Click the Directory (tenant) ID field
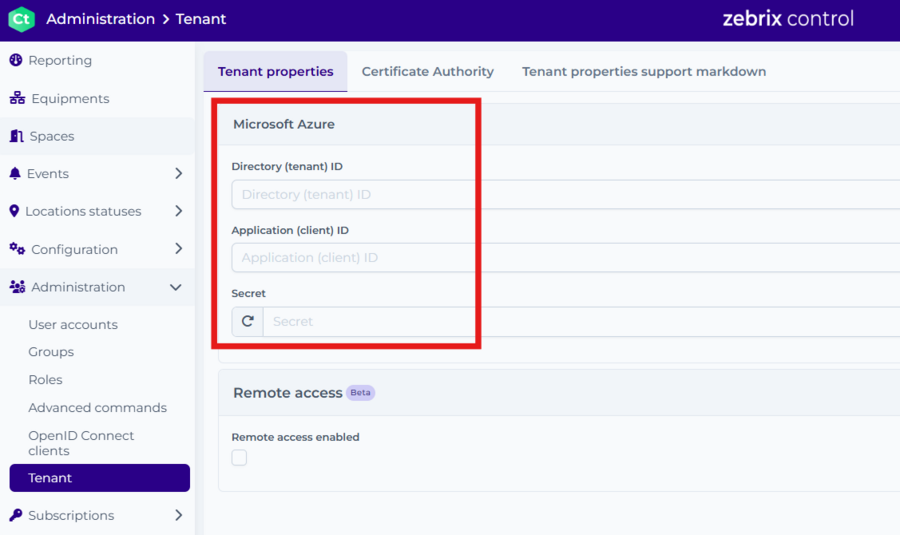 [565, 195]
